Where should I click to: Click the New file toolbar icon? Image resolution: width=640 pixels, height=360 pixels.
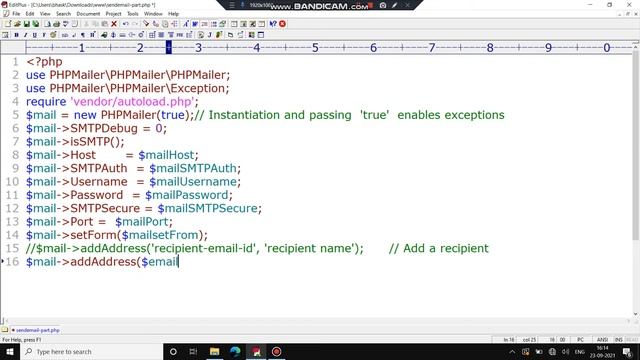(8, 24)
